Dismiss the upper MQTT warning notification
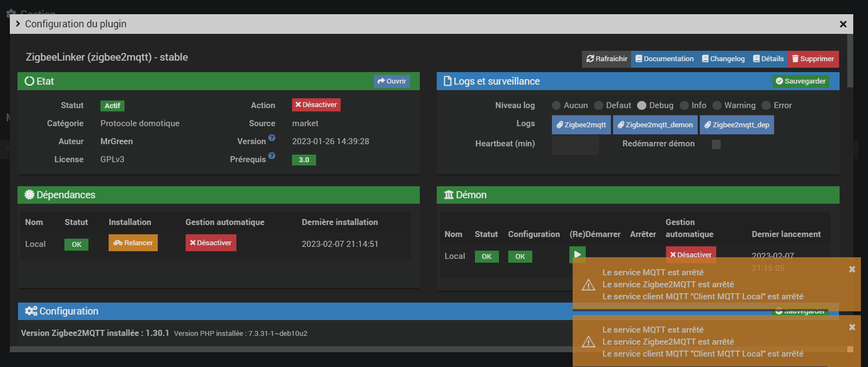Image resolution: width=868 pixels, height=367 pixels. (852, 269)
